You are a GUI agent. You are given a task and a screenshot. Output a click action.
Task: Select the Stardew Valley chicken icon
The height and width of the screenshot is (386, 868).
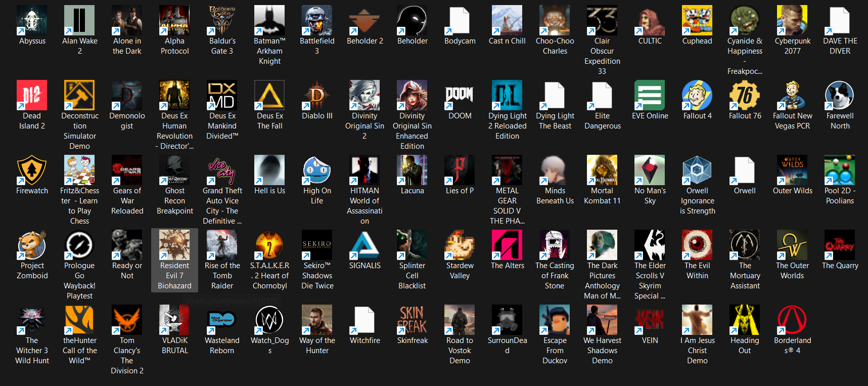(x=460, y=245)
